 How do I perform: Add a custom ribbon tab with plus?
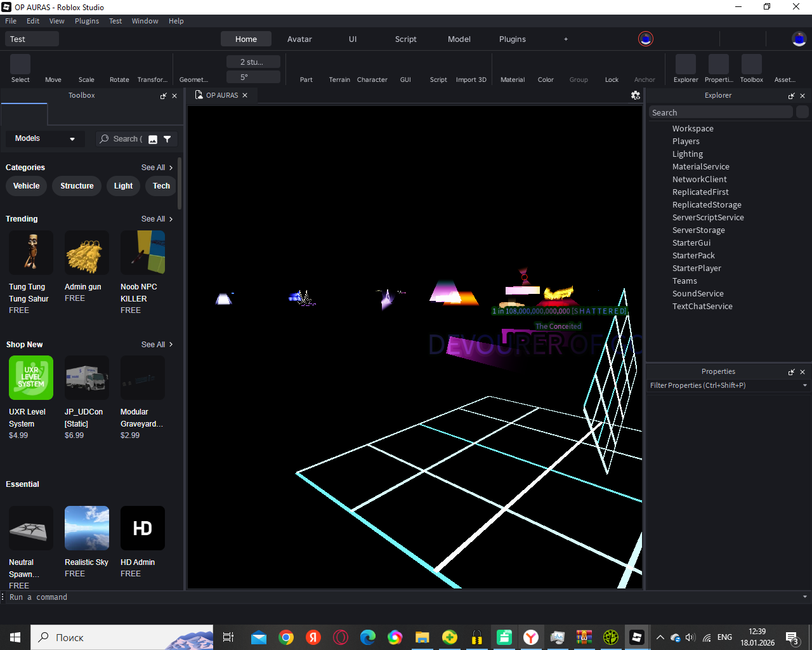pyautogui.click(x=566, y=39)
